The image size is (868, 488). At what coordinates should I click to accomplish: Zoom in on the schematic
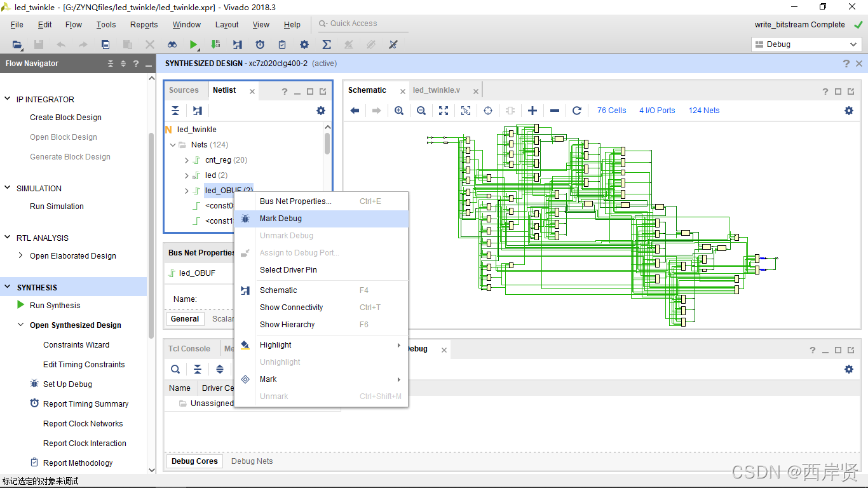[399, 111]
